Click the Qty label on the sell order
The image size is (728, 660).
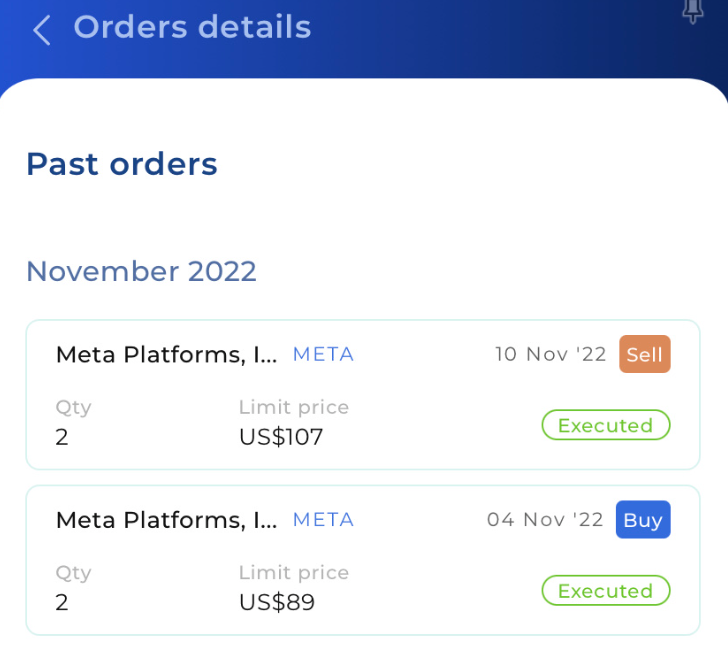(x=73, y=407)
